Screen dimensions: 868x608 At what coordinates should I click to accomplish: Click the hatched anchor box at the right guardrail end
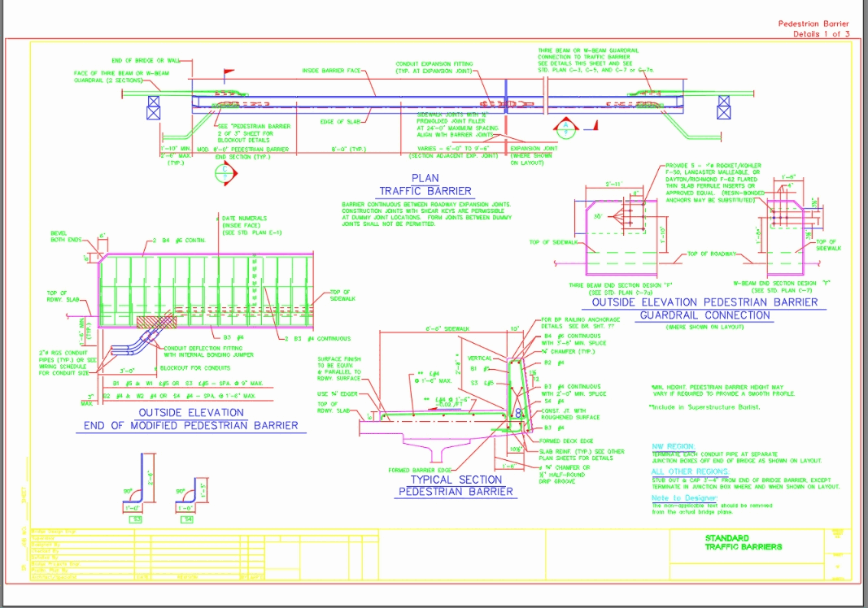[x=723, y=106]
